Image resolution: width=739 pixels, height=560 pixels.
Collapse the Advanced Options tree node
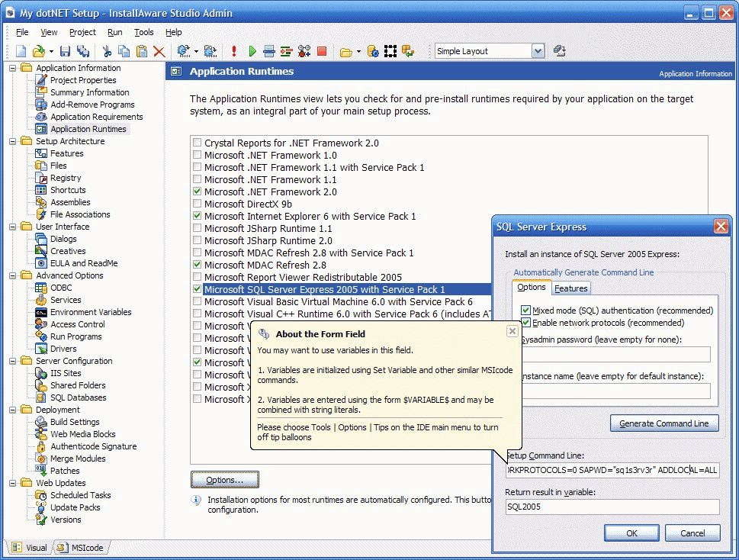pos(13,275)
